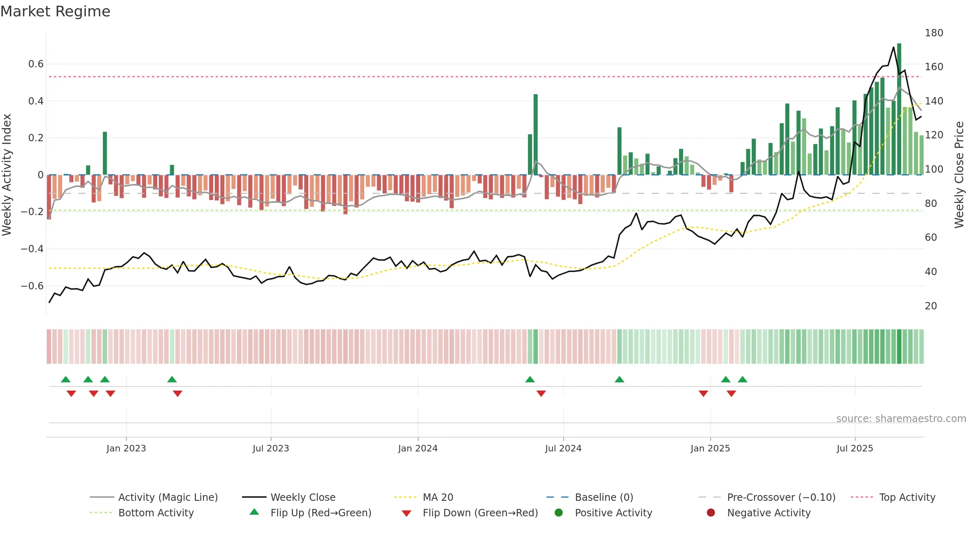Click the black Weekly Close legend line swatch

click(254, 497)
